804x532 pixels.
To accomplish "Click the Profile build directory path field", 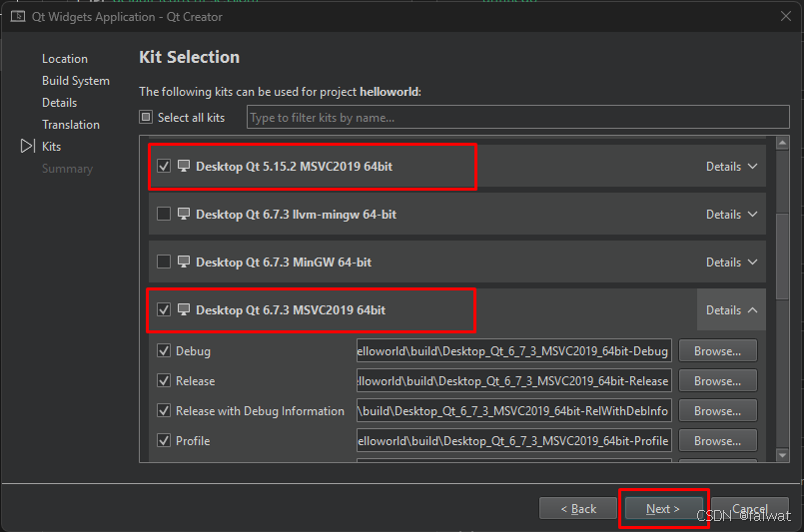I will click(x=513, y=441).
